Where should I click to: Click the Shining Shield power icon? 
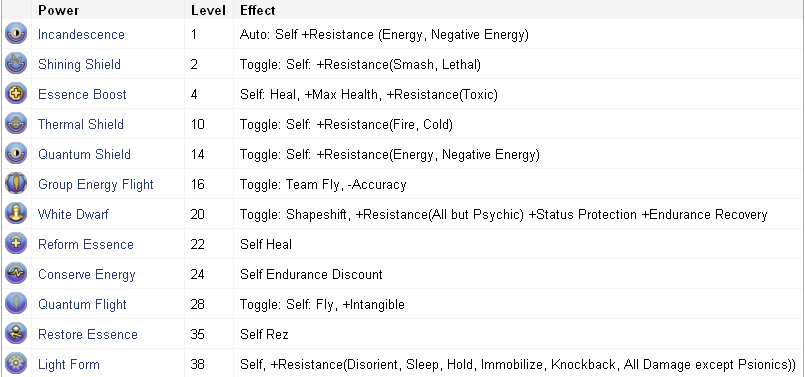click(16, 64)
